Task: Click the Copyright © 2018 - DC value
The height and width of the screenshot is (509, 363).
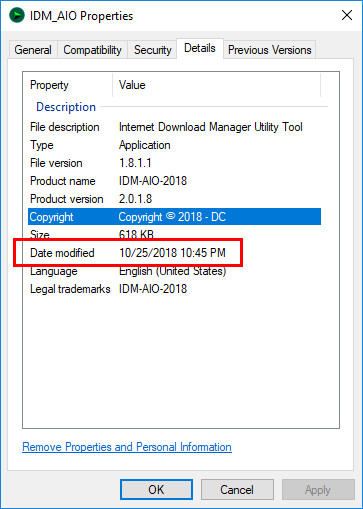Action: click(172, 217)
